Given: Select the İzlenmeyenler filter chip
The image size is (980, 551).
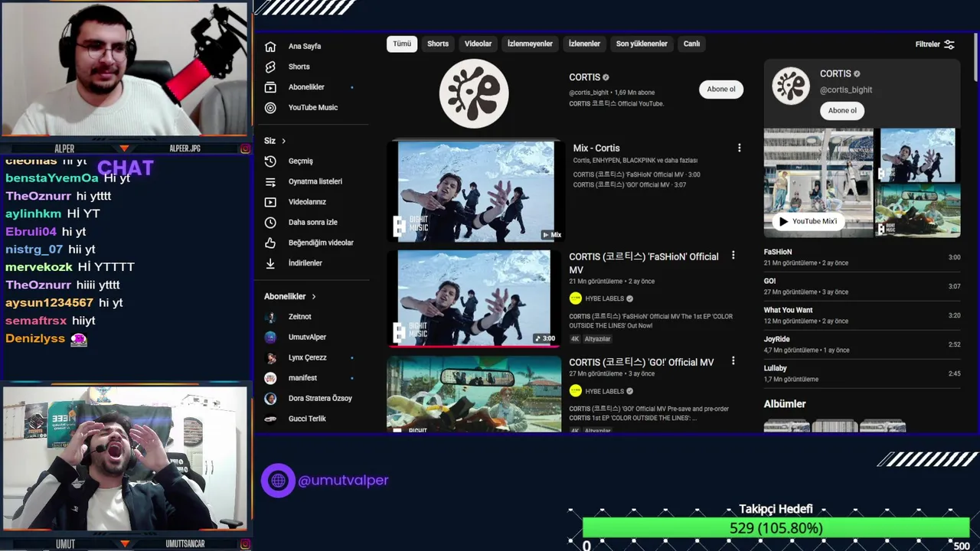Looking at the screenshot, I should point(530,44).
